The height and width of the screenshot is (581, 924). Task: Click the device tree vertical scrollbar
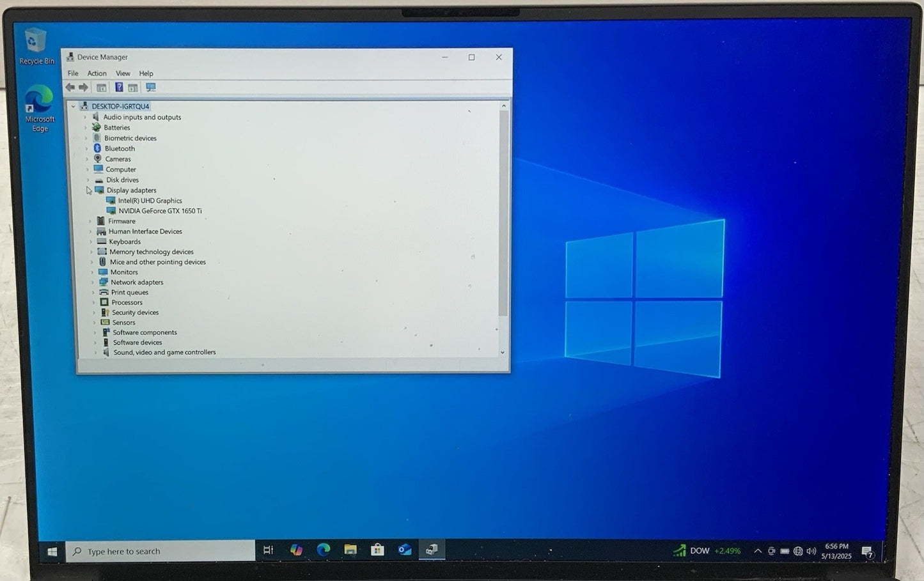click(x=503, y=211)
